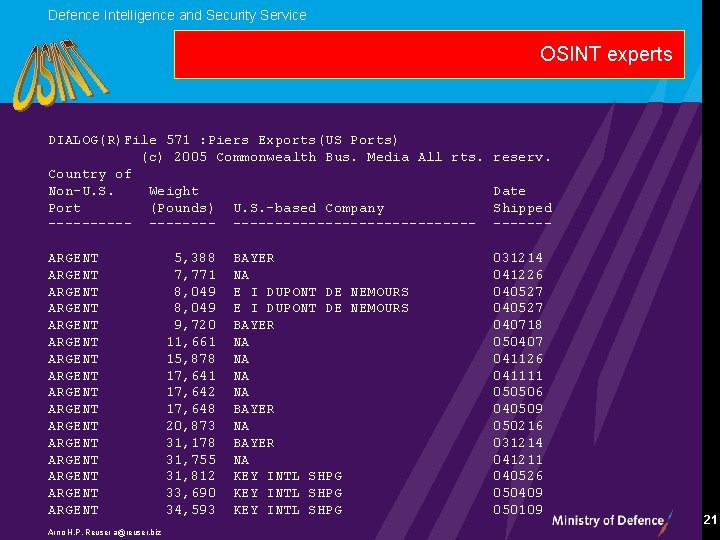This screenshot has height=540, width=720.
Task: Select weight value 7,771
Action: 195,275
